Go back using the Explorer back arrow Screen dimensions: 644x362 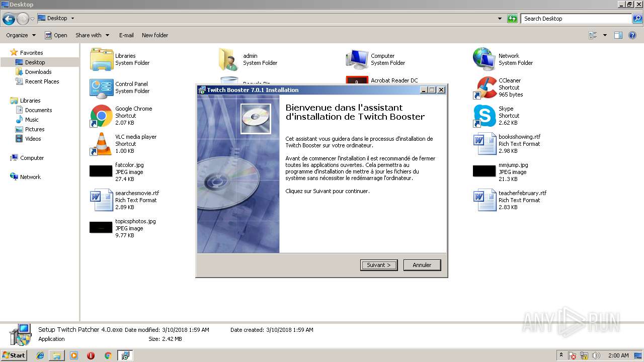click(x=9, y=19)
